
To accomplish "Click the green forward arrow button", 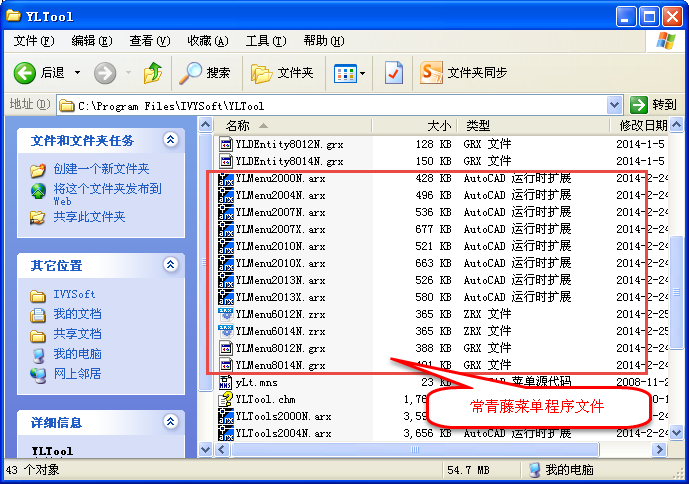I will 105,73.
